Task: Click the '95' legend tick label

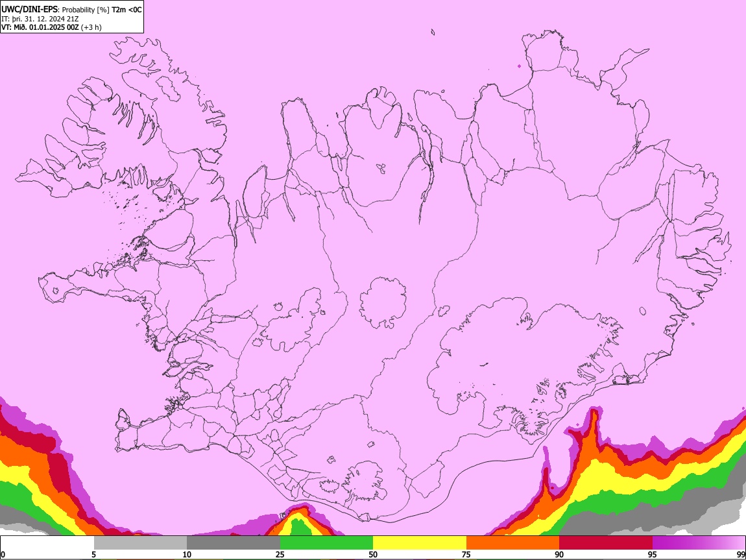Action: 653,555
